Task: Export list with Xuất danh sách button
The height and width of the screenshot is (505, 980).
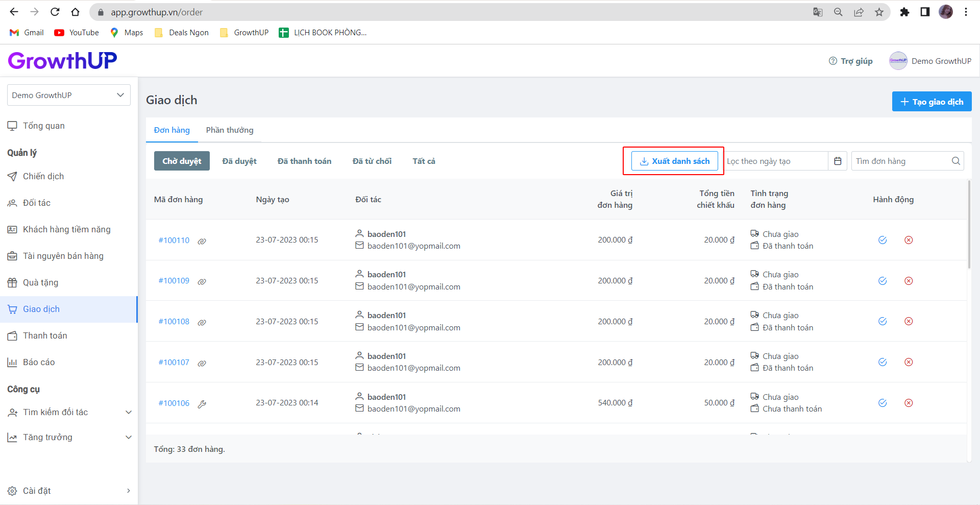Action: click(x=674, y=161)
